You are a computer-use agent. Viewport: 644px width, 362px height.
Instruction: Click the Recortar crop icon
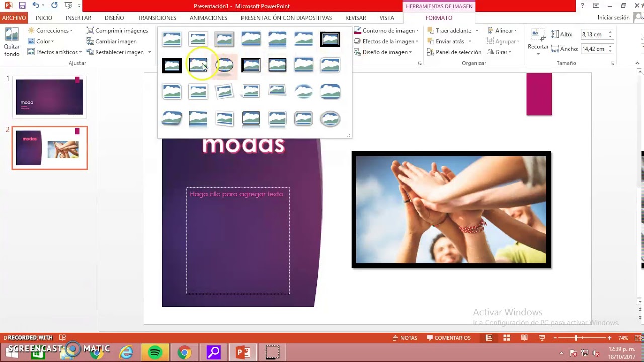tap(538, 35)
